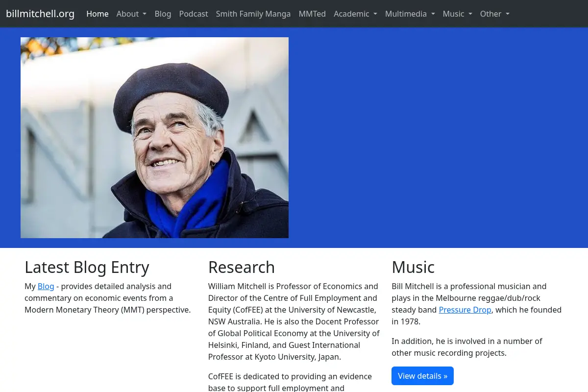Open the Blog nav link
Viewport: 588px width, 392px height.
tap(163, 14)
